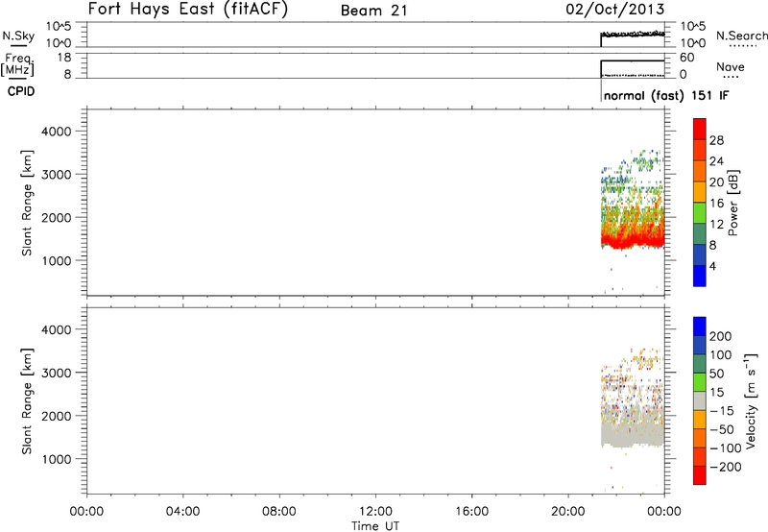Viewport: 768px width, 532px height.
Task: Click the '1000' tick in the velocity panel
Action: pos(57,459)
